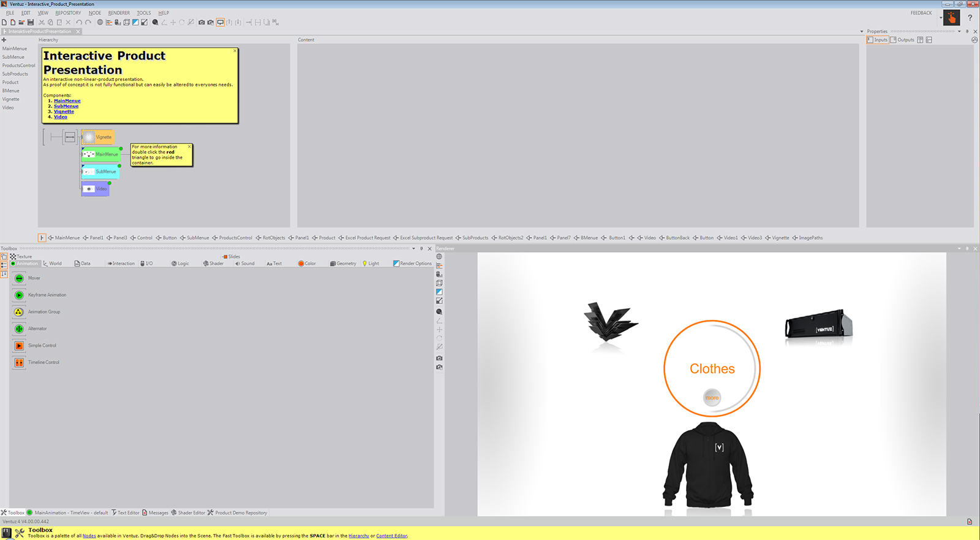The width and height of the screenshot is (980, 540).
Task: Select the purple Video node in hierarchy
Action: coord(96,189)
